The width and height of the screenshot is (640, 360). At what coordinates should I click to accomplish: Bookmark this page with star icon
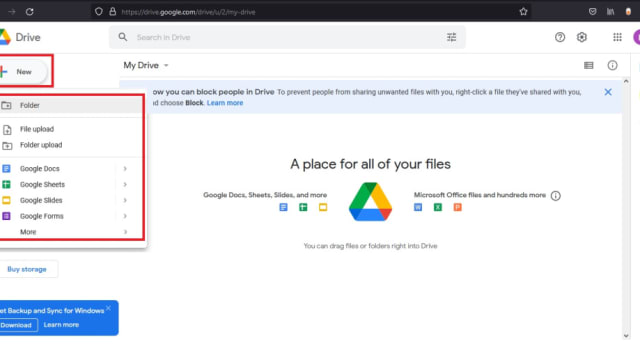(523, 12)
